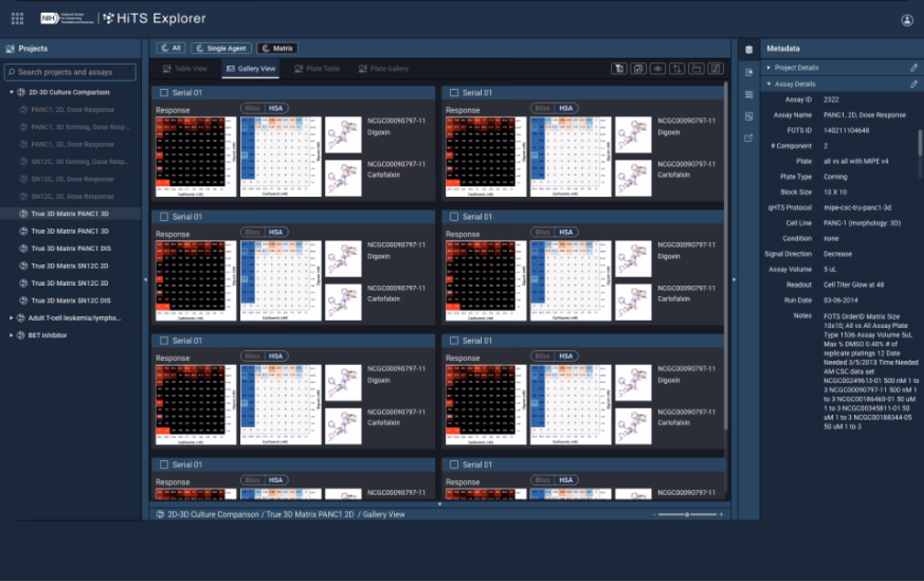Image resolution: width=924 pixels, height=581 pixels.
Task: Collapse the 2D-3D Culture Comparison project
Action: pyautogui.click(x=11, y=92)
